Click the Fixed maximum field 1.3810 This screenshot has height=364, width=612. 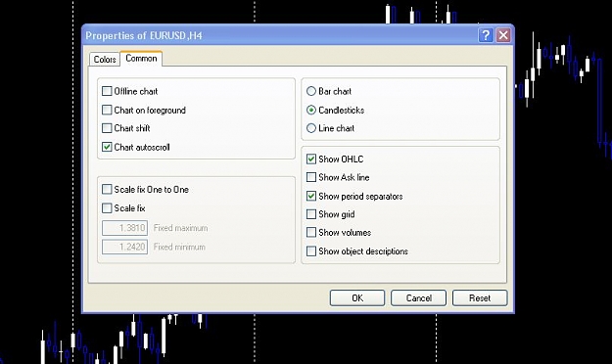[125, 228]
